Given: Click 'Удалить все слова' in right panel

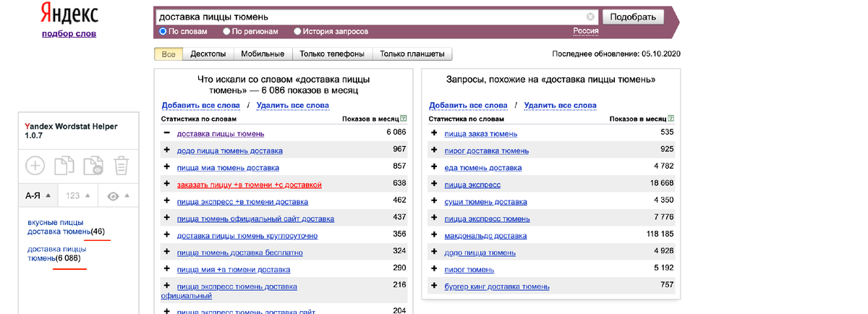Looking at the screenshot, I should (560, 106).
